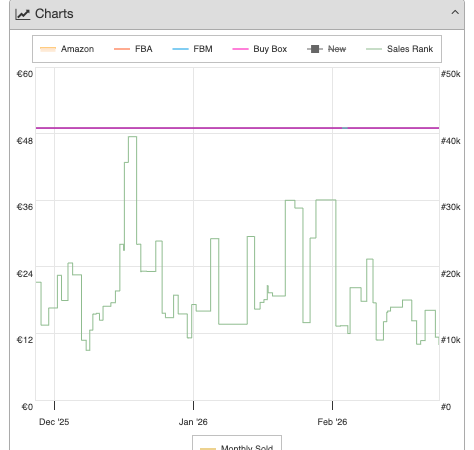Click the #0 rank axis label

pyautogui.click(x=446, y=407)
